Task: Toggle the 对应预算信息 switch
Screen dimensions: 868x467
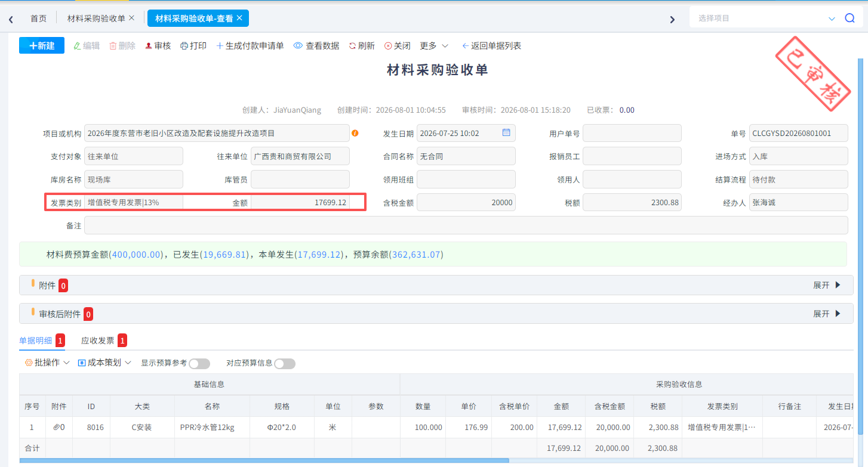Action: click(x=285, y=364)
